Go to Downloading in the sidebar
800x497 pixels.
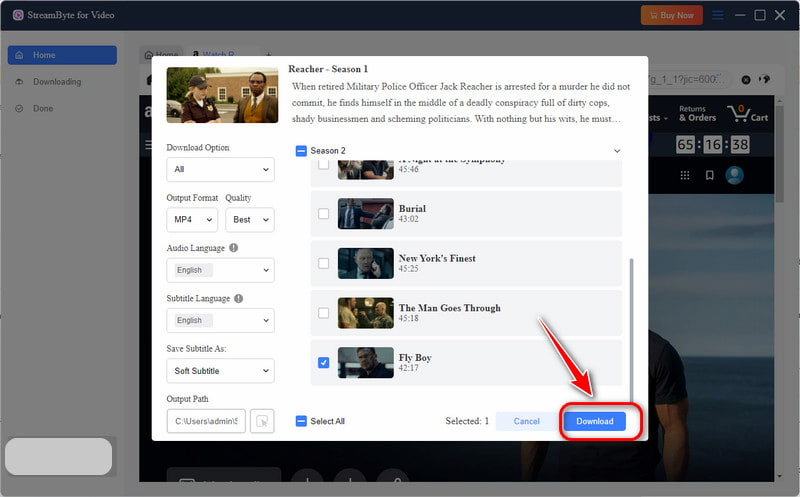[56, 82]
